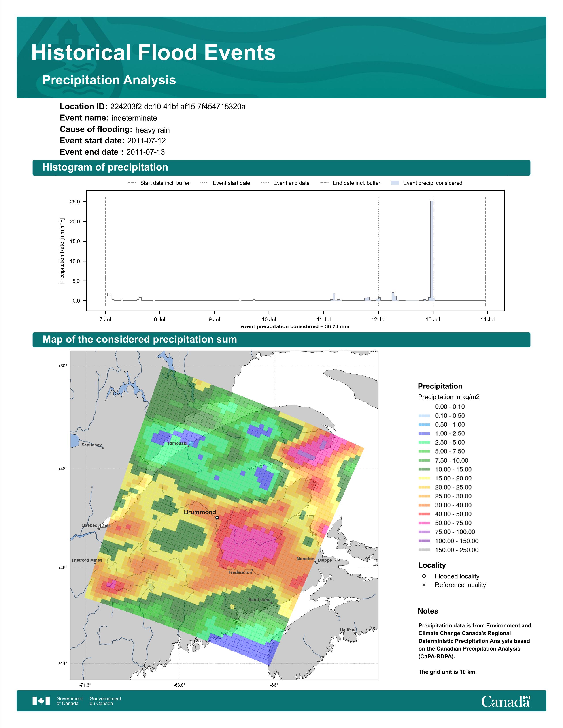Click the cause of flooding 'heavy rain'
This screenshot has width=563, height=728.
click(152, 130)
